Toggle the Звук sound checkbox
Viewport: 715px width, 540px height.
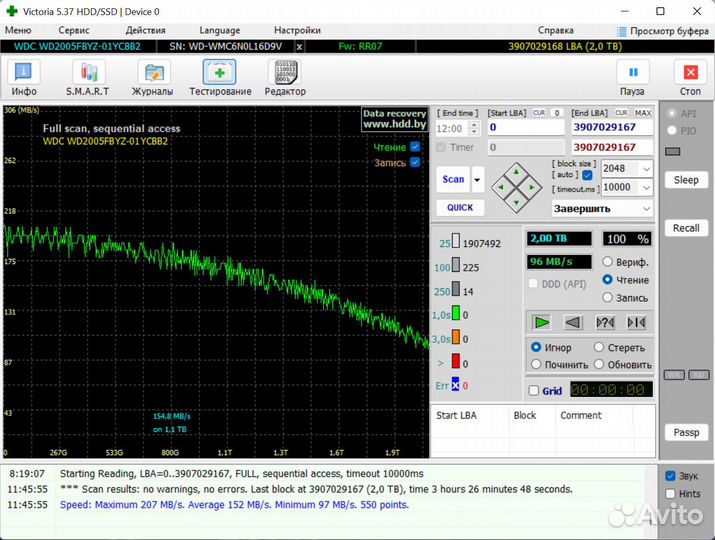tap(671, 476)
